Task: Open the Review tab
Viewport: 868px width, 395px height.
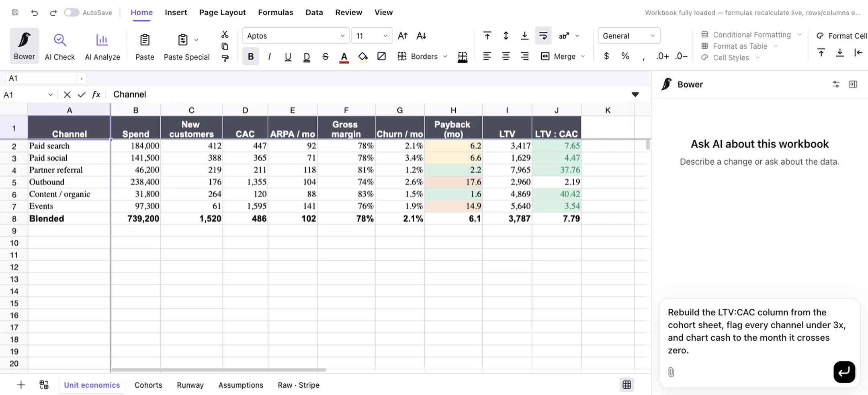Action: pyautogui.click(x=349, y=12)
